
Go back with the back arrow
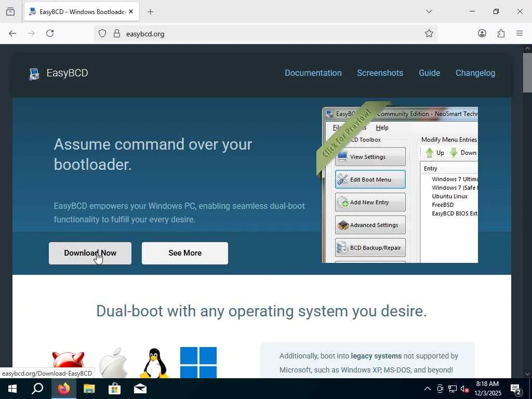12,33
